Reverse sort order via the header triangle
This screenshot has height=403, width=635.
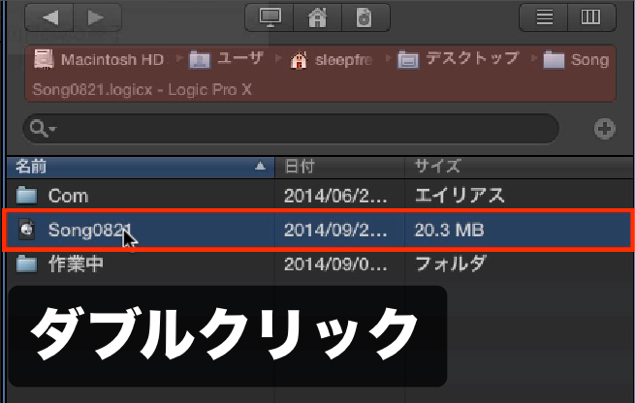tap(260, 166)
